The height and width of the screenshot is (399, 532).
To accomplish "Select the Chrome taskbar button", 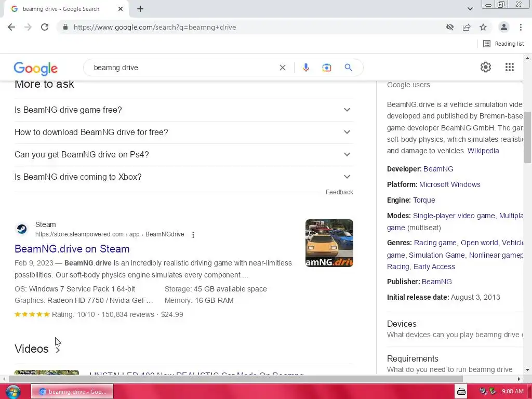I will click(x=72, y=392).
